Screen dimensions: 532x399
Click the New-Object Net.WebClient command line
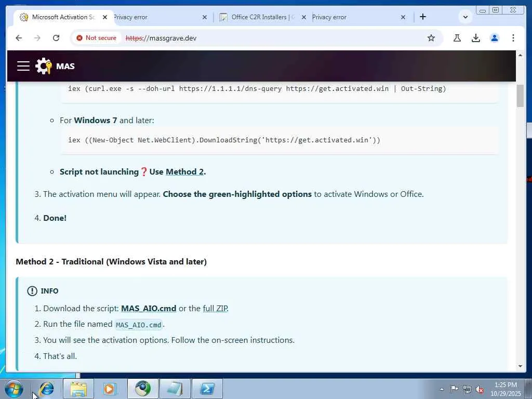[224, 140]
